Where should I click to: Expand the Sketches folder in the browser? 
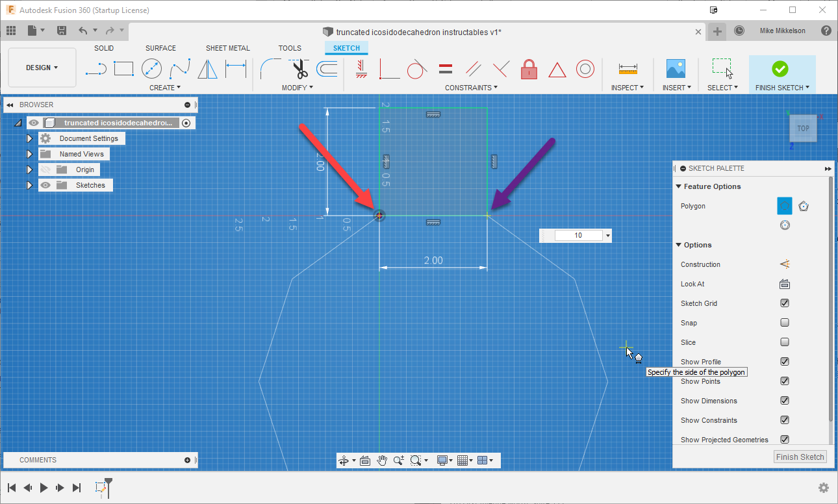pos(29,185)
